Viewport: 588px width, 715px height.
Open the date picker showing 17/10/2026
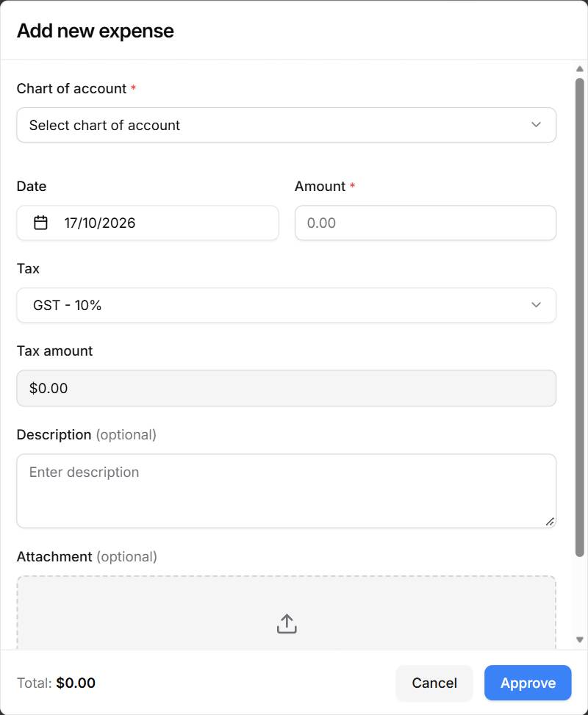tap(148, 223)
